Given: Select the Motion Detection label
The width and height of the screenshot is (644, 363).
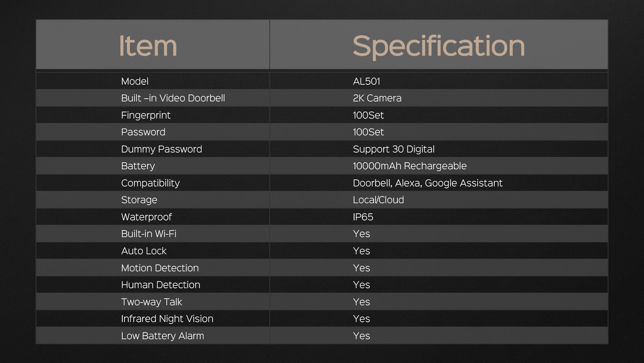Looking at the screenshot, I should click(x=160, y=268).
